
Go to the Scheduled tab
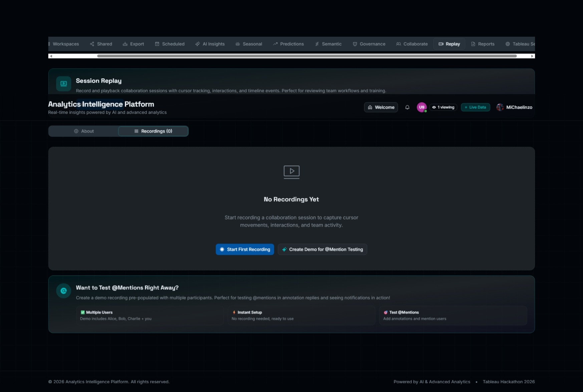(170, 44)
